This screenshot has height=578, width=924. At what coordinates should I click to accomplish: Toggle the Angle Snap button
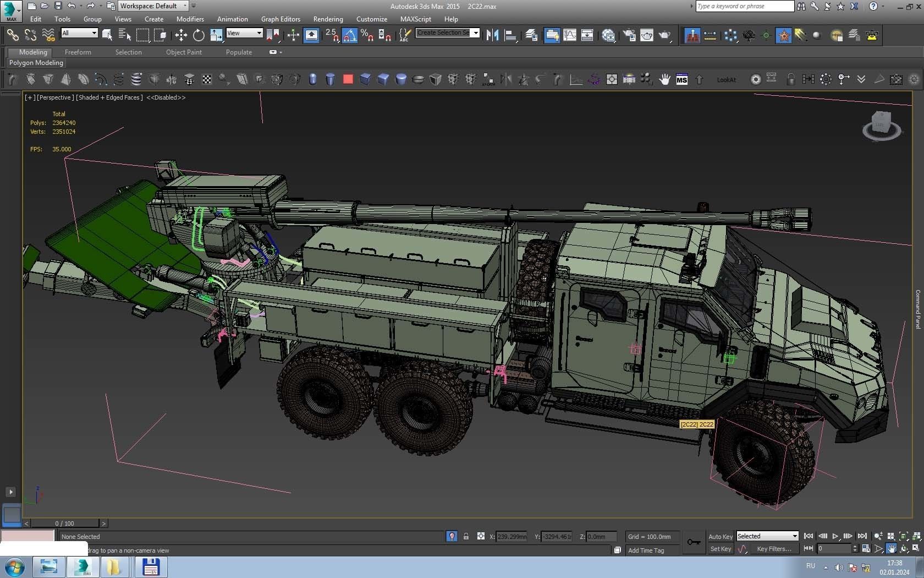point(350,35)
